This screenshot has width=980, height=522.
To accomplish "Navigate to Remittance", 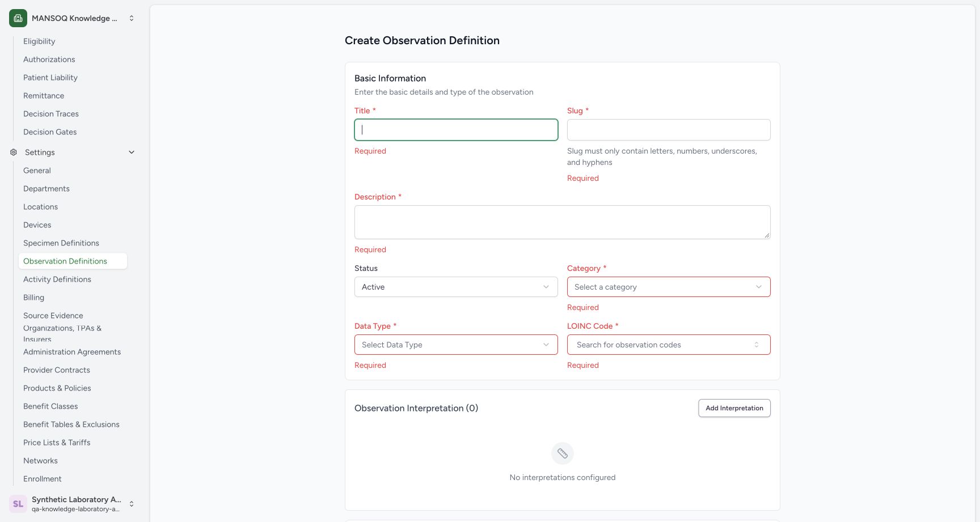I will tap(44, 96).
